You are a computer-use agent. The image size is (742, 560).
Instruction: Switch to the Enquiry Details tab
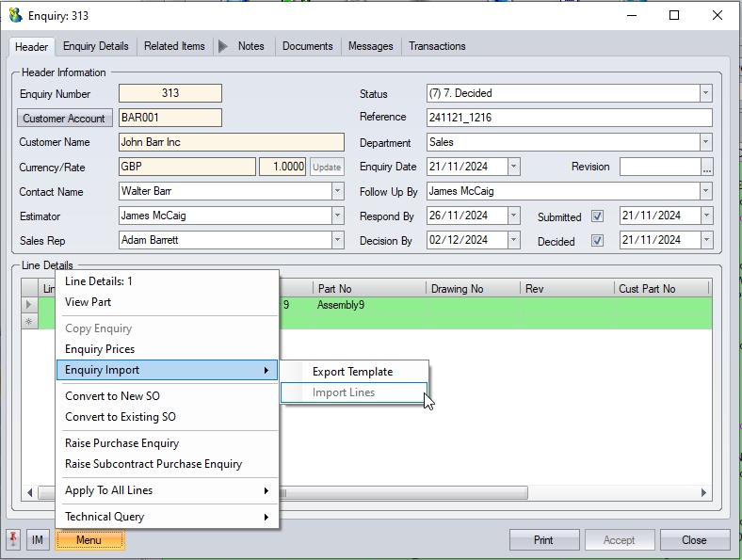coord(96,46)
